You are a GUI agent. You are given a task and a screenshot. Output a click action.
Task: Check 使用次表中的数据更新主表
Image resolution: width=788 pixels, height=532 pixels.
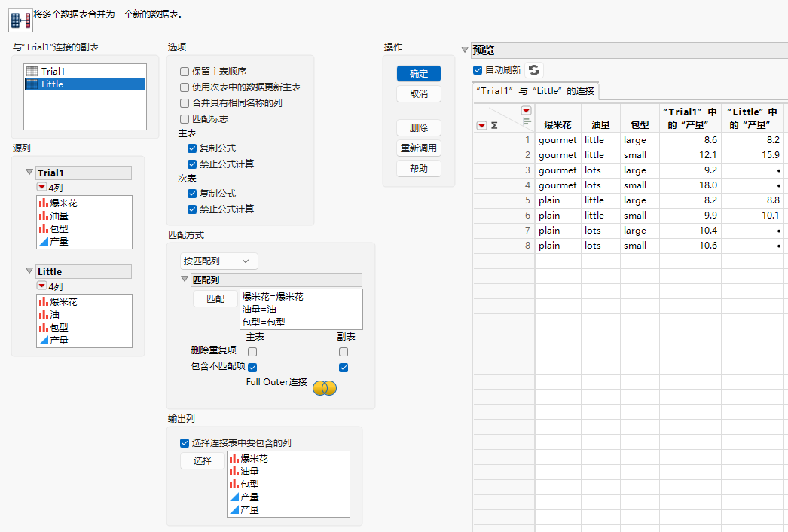click(x=185, y=87)
